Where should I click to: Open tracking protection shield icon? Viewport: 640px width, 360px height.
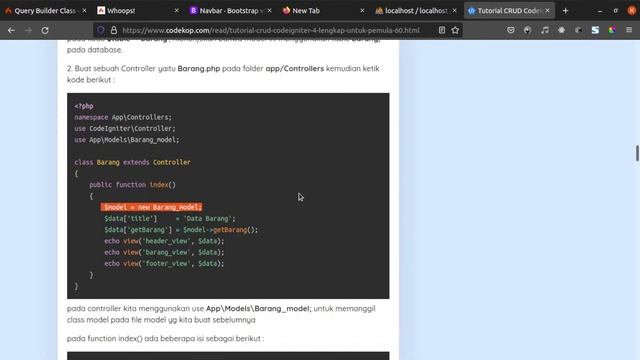pyautogui.click(x=101, y=30)
